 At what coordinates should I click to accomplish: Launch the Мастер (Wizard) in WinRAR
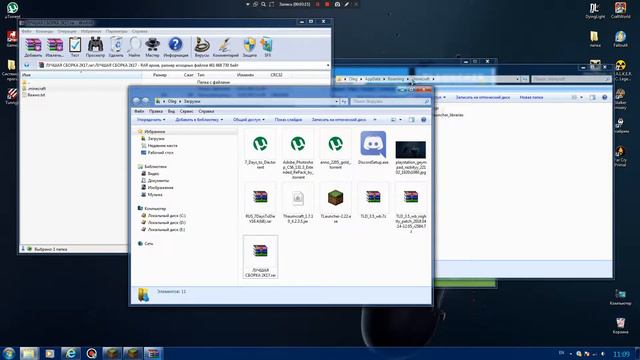click(x=152, y=47)
